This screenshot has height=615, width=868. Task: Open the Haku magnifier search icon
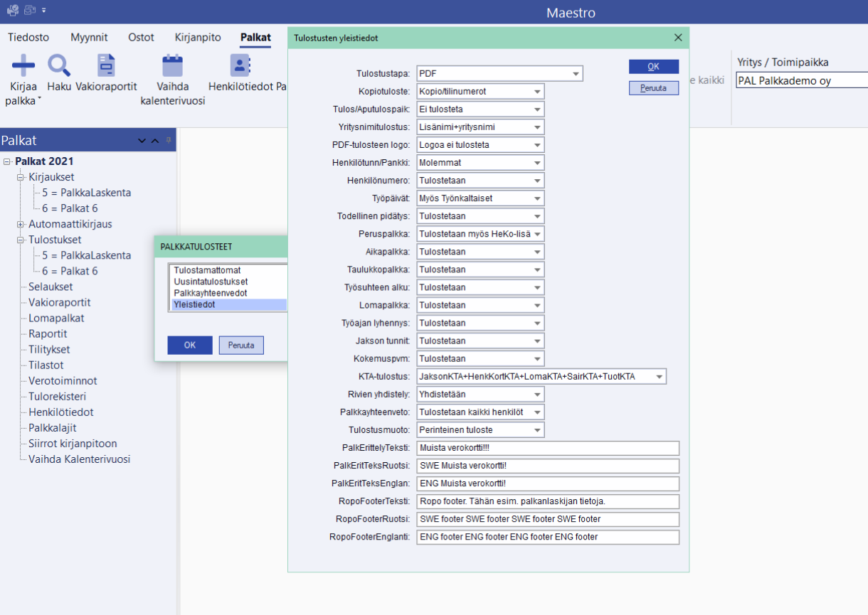[x=59, y=66]
